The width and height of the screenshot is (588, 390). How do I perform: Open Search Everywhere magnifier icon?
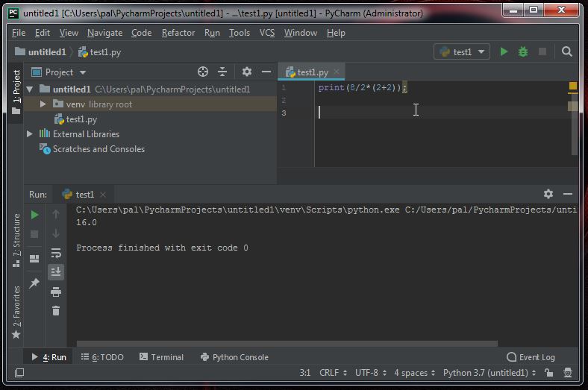pos(566,51)
